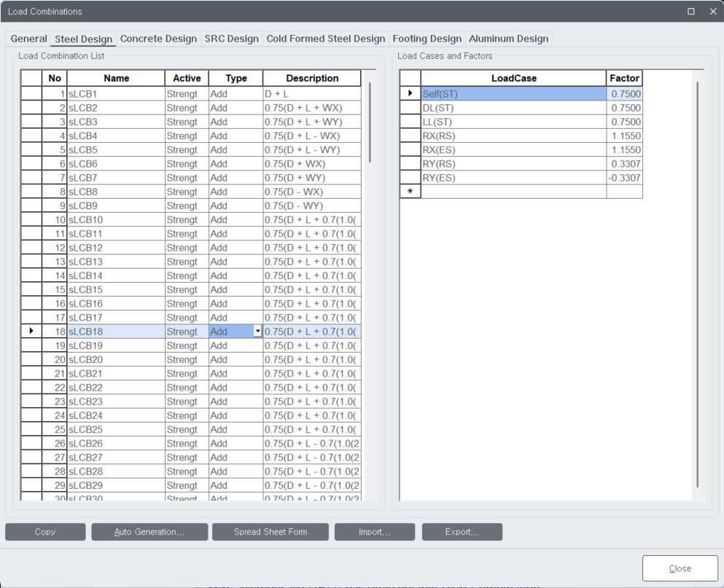Select the SRC Design tab

pos(231,39)
